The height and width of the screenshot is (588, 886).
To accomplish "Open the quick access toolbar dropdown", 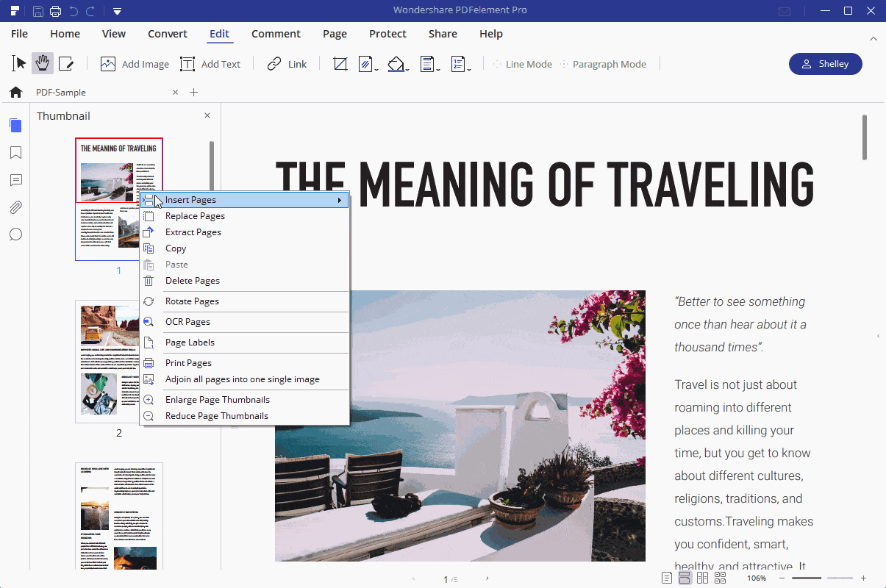I will pyautogui.click(x=118, y=11).
